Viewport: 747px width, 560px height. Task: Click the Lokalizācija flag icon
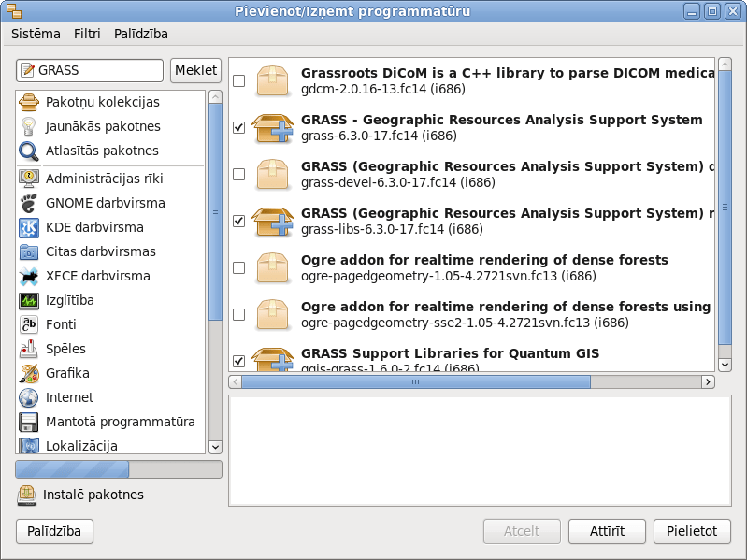click(29, 445)
